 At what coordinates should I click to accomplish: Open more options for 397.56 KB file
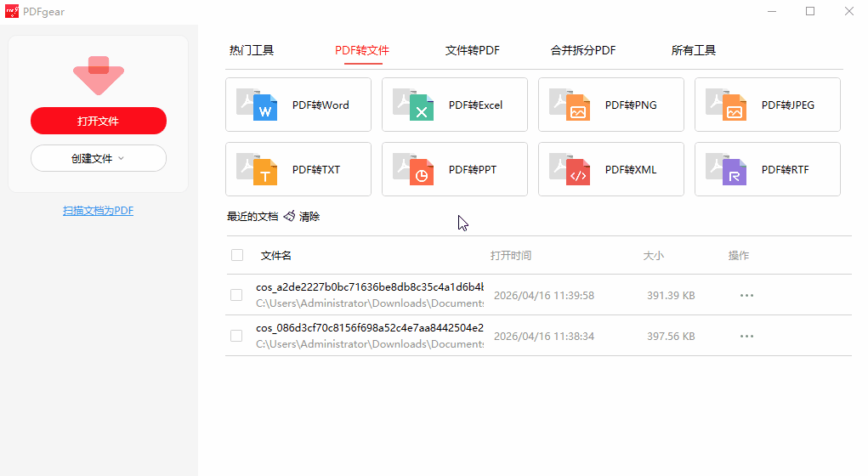(746, 336)
